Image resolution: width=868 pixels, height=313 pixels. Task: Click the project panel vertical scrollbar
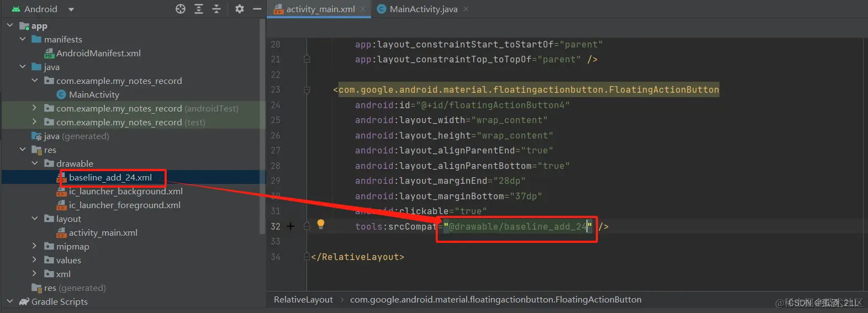pos(262,127)
